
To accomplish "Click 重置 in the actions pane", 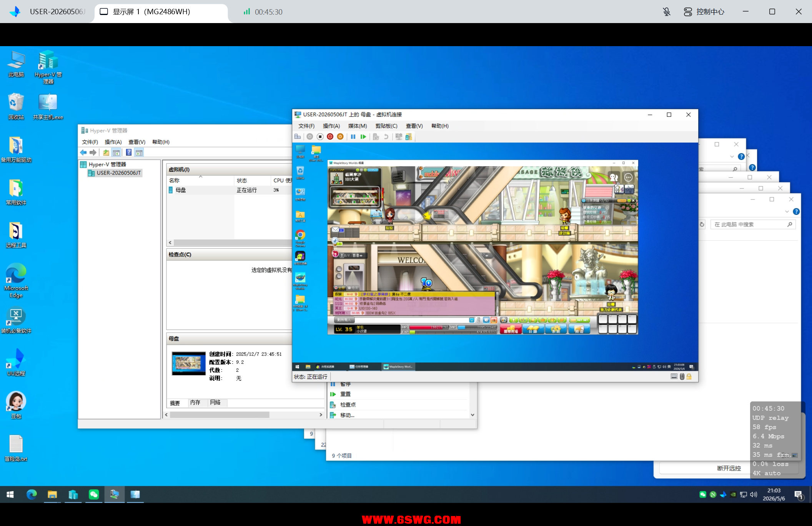I will 345,394.
